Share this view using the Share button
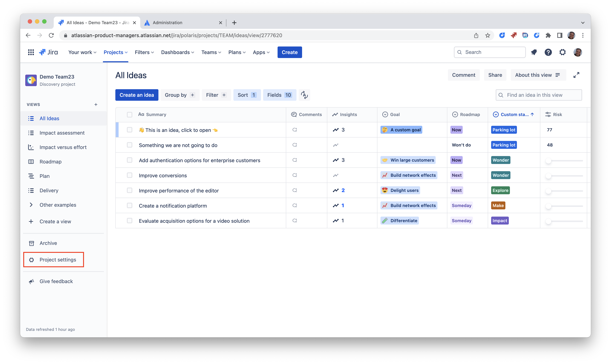The image size is (611, 364). [495, 75]
